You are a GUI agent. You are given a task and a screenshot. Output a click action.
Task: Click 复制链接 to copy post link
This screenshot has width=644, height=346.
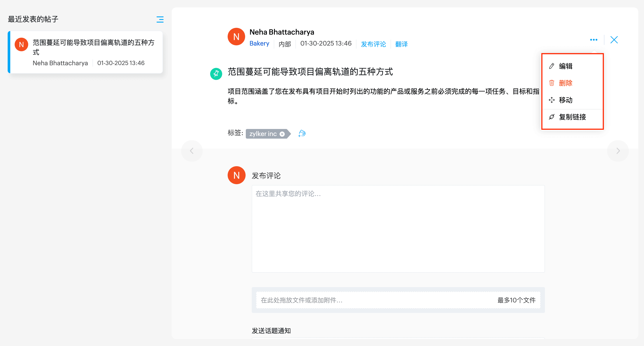[572, 117]
